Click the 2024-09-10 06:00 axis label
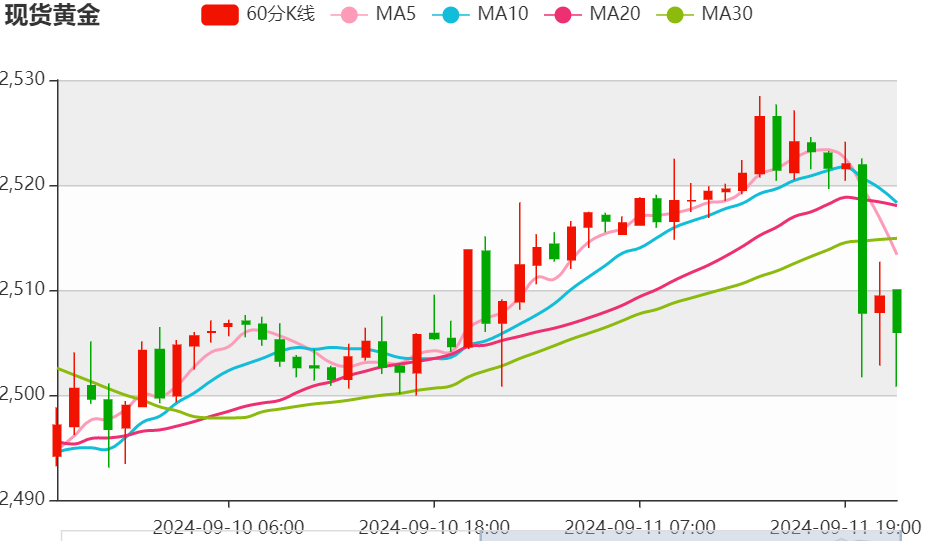The width and height of the screenshot is (927, 541). click(229, 527)
